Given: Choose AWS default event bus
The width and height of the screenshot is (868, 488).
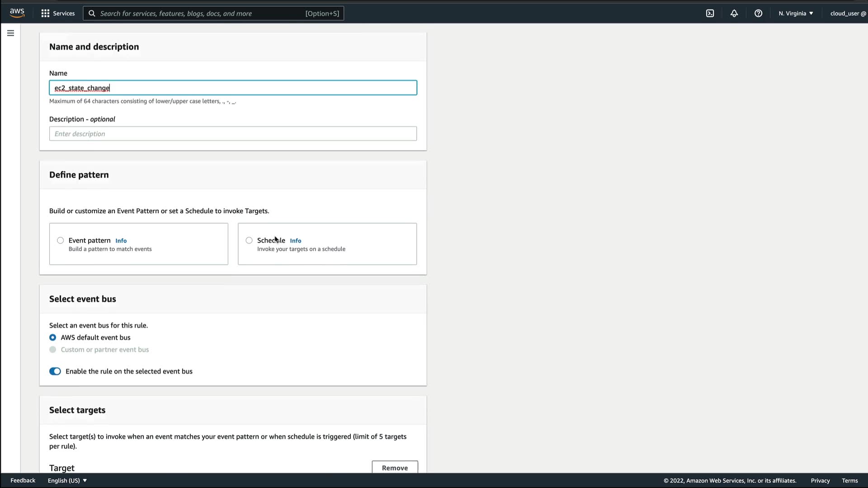Looking at the screenshot, I should (53, 338).
